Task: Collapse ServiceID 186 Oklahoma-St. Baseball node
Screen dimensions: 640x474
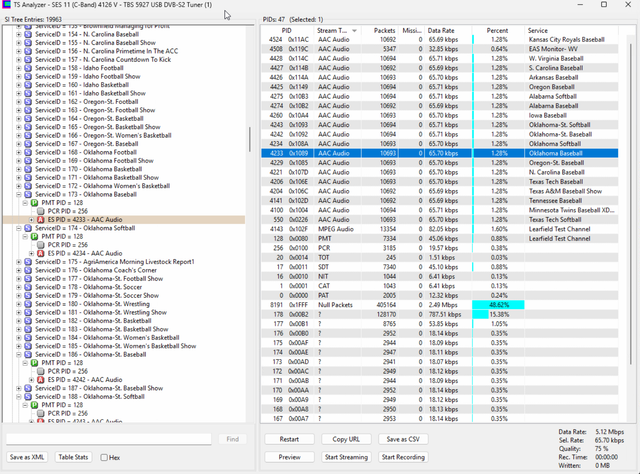Action: click(18, 354)
